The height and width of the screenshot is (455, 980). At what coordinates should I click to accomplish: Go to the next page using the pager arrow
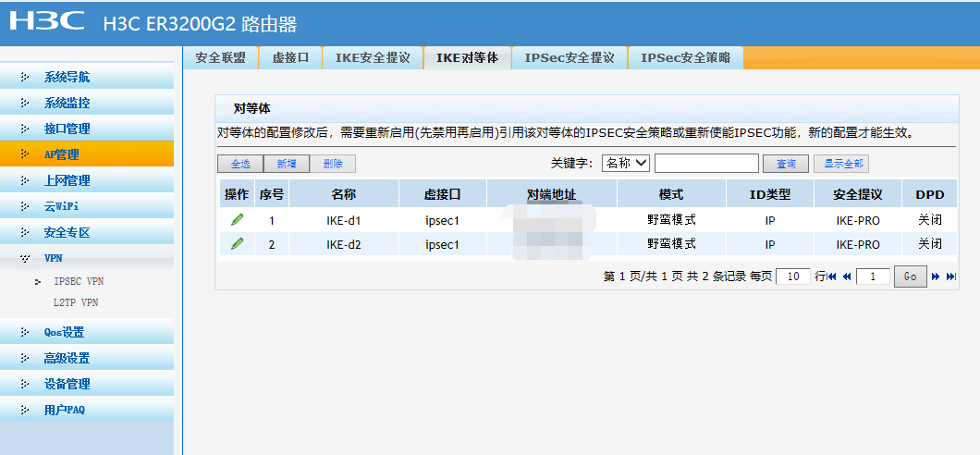click(936, 277)
